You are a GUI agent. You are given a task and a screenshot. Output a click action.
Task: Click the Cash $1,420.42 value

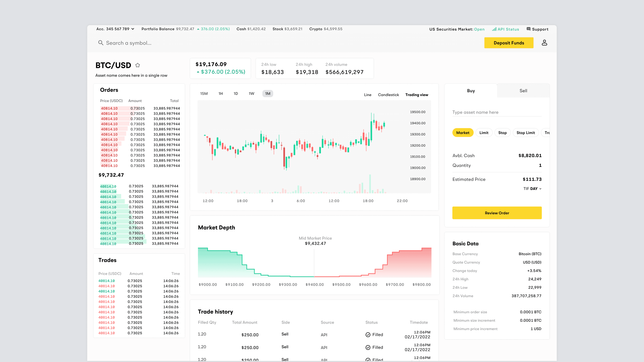pos(256,29)
